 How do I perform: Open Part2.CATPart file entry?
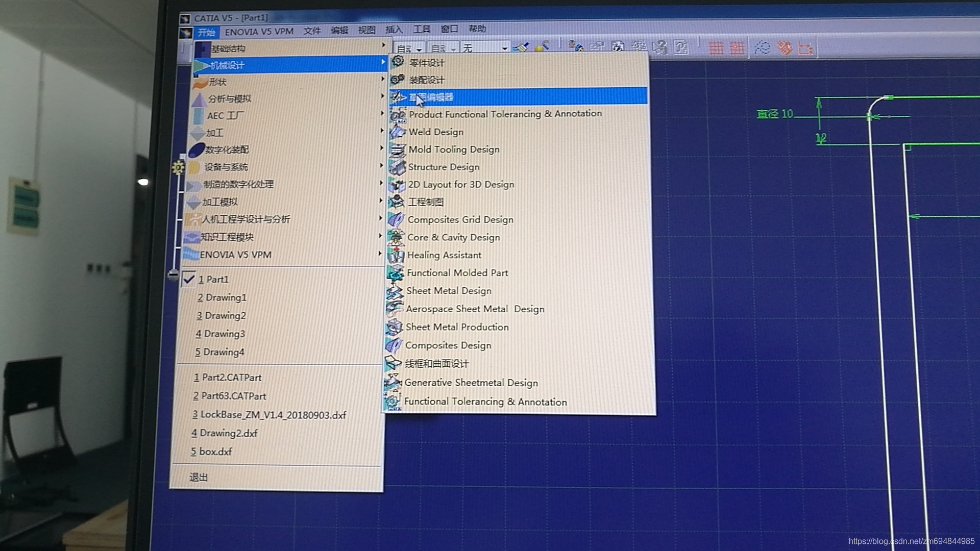coord(228,377)
